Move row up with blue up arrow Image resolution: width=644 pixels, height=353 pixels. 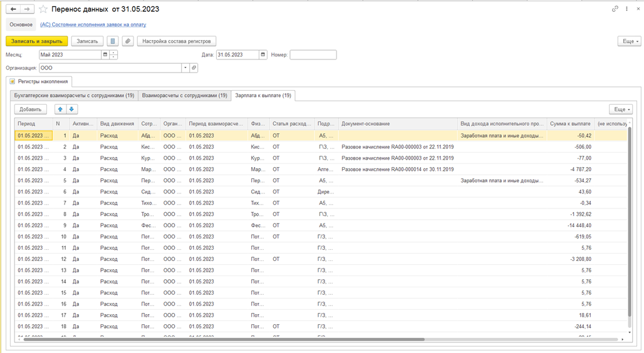tap(60, 109)
